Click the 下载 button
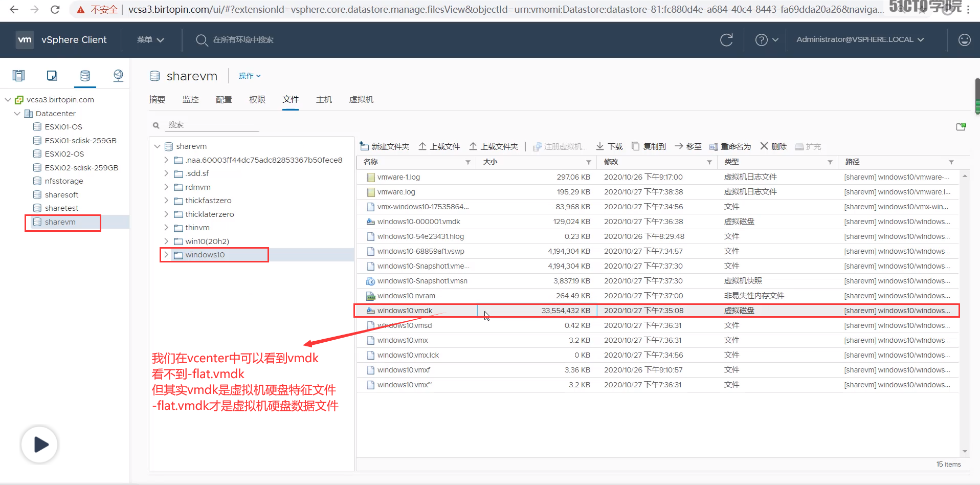 tap(609, 147)
